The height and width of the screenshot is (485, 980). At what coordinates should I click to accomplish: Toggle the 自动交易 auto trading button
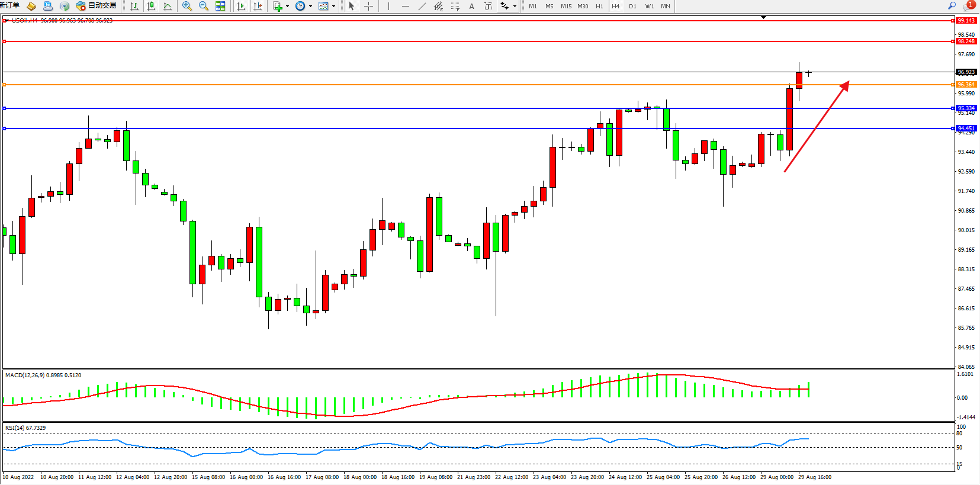pos(97,6)
